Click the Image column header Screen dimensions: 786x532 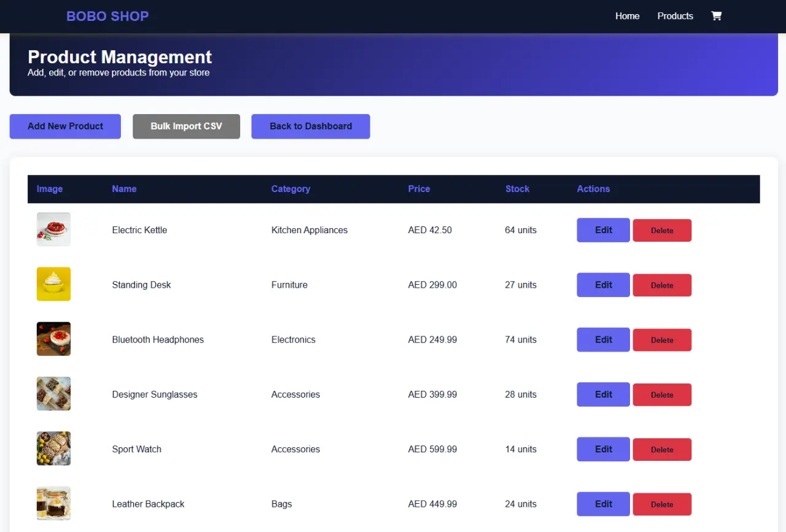[x=50, y=189]
